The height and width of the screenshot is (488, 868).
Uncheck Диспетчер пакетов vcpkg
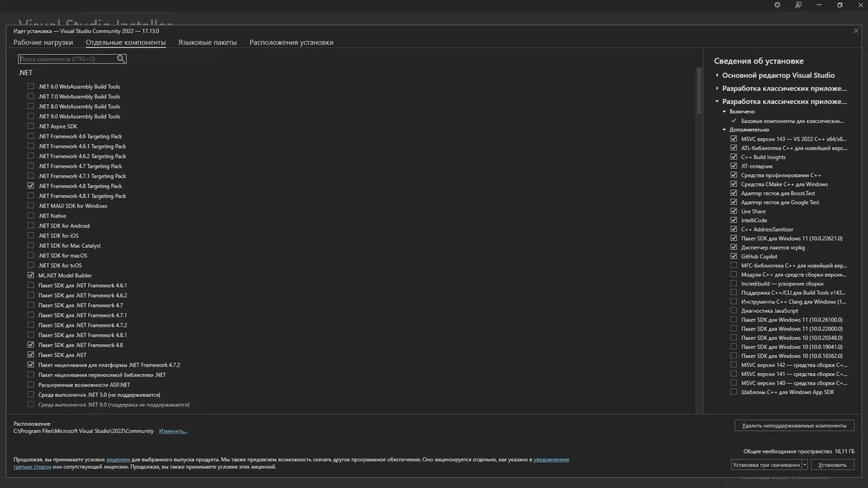[x=733, y=247]
